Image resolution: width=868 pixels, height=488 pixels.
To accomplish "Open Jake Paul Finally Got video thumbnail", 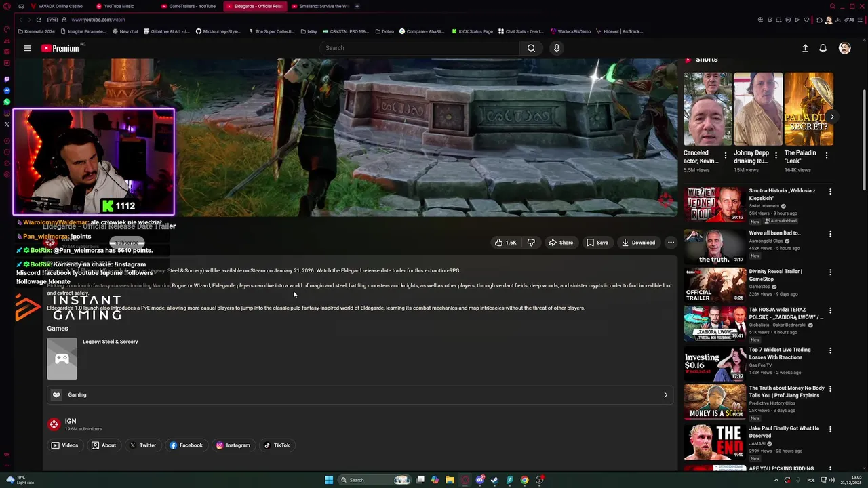I will pyautogui.click(x=714, y=441).
